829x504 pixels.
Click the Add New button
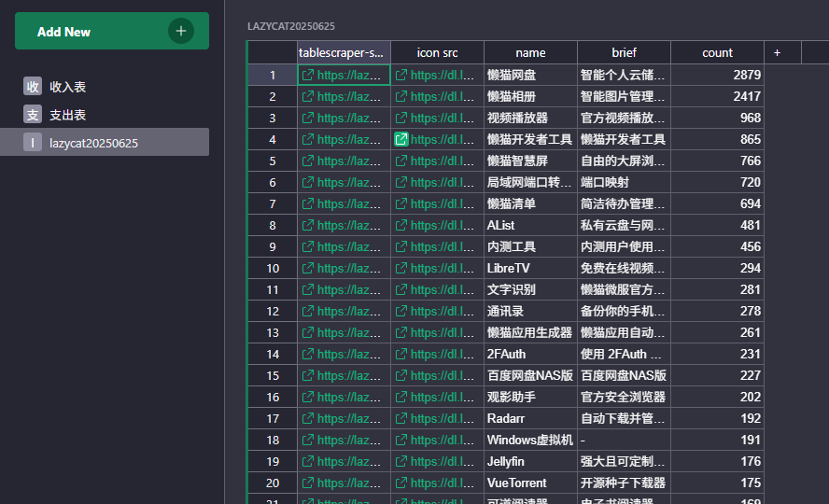click(x=112, y=31)
